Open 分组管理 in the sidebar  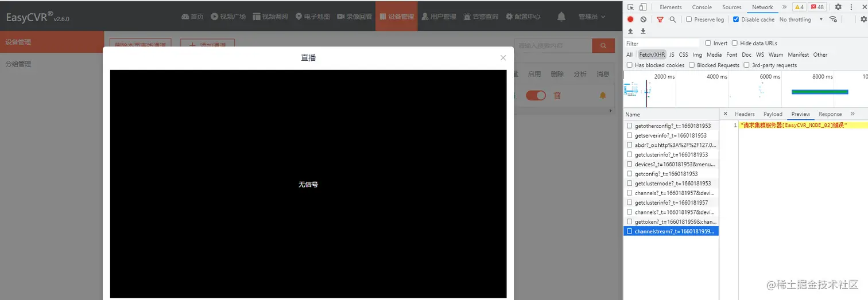click(18, 64)
